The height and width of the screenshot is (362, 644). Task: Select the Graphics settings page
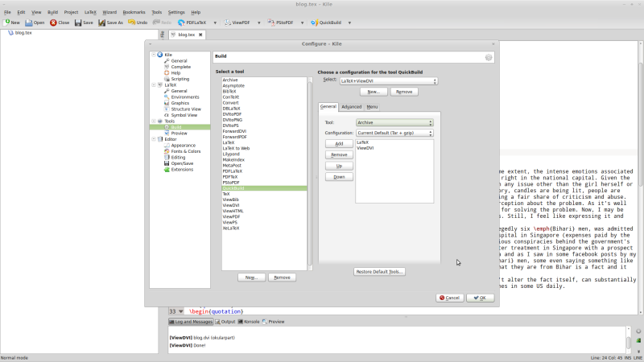180,103
